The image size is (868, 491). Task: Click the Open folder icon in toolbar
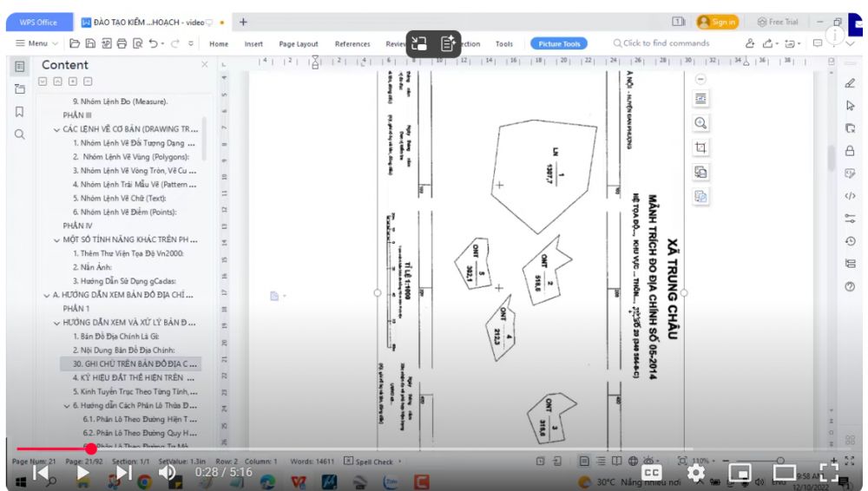76,43
